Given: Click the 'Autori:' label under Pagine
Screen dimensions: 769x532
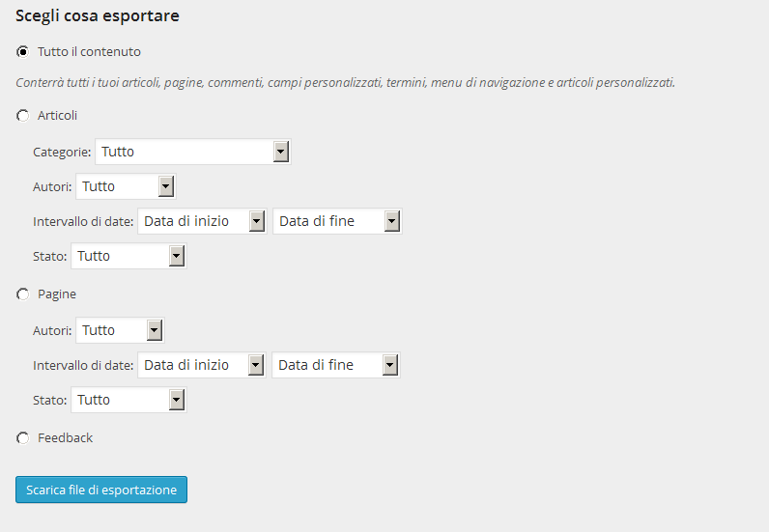Looking at the screenshot, I should click(x=52, y=331).
